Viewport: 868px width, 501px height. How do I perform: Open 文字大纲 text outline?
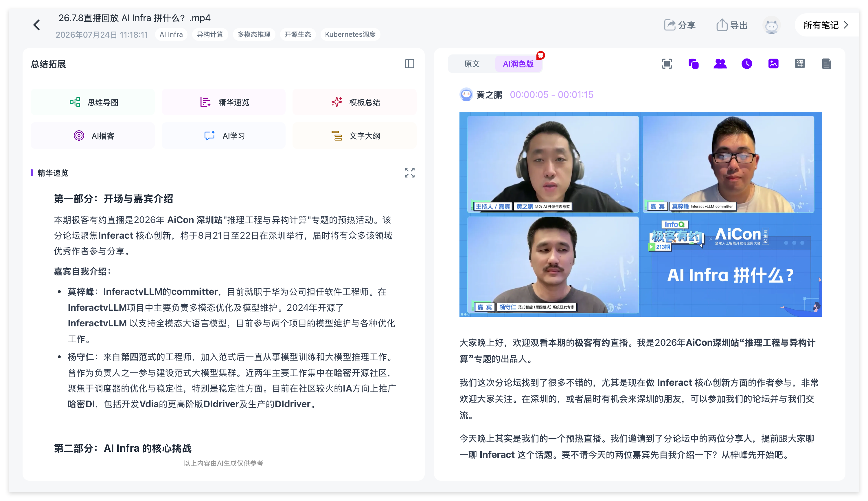point(354,136)
